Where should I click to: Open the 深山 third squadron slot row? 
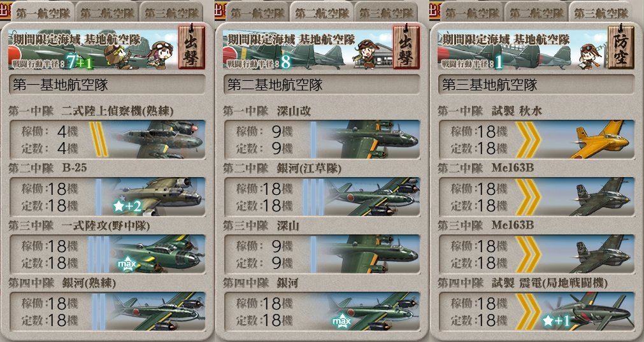322,253
